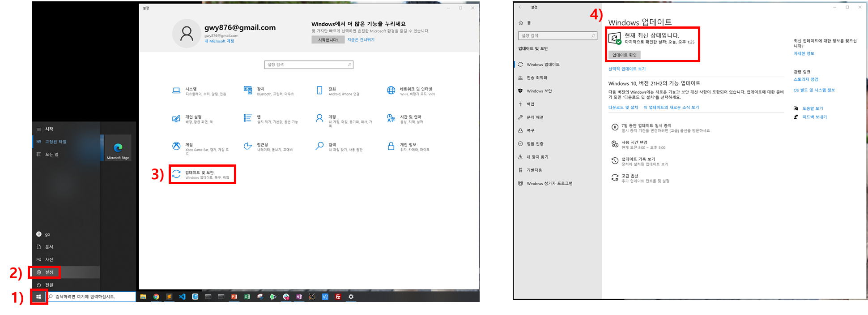Open the 계정 (Accounts) settings category

344,120
